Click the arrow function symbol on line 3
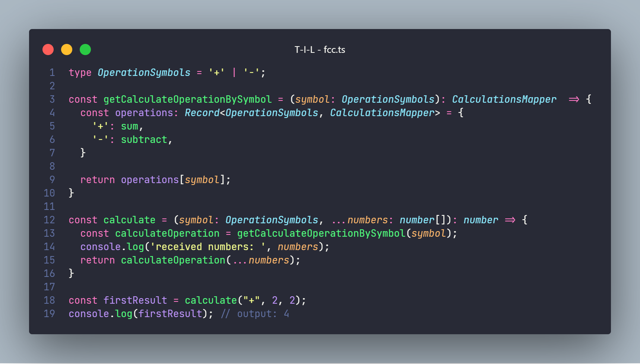The width and height of the screenshot is (640, 364). click(574, 99)
